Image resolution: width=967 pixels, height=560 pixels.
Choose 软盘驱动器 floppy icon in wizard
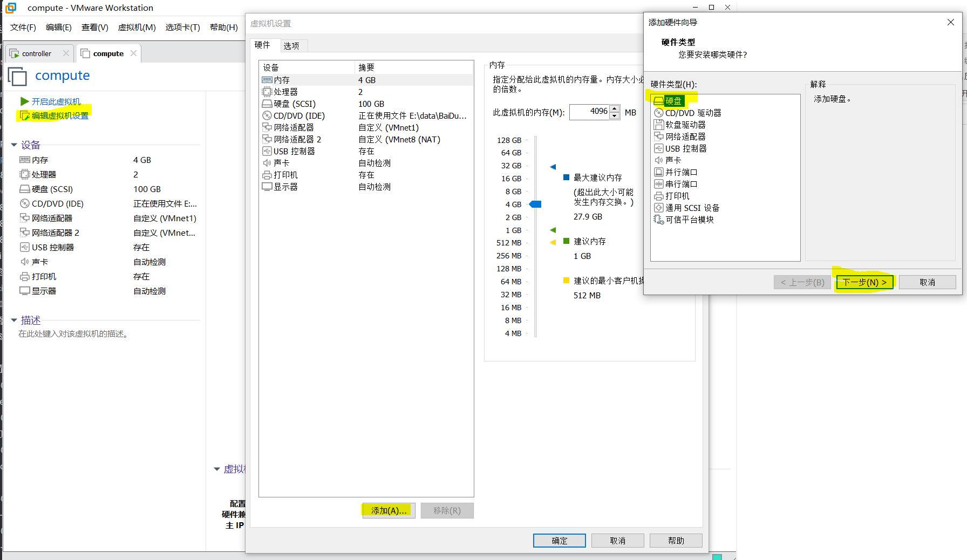point(658,125)
